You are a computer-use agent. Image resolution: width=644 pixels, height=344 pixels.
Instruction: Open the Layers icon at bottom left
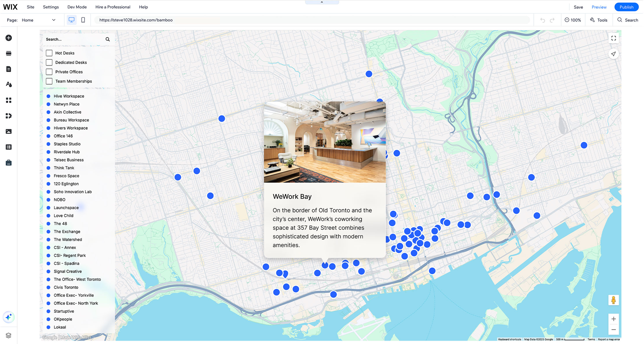(8, 335)
